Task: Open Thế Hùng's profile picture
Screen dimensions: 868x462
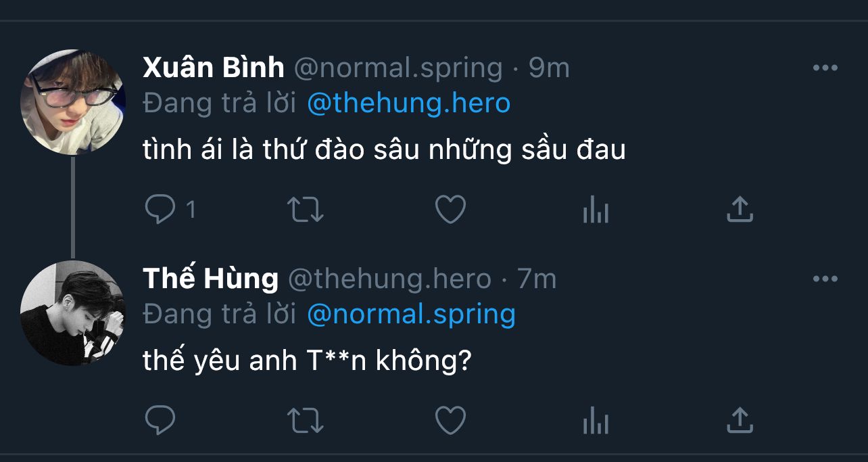Action: (73, 313)
